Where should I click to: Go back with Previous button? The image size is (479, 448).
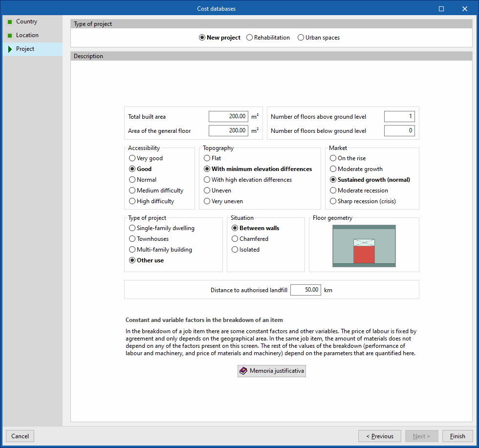[x=380, y=436]
